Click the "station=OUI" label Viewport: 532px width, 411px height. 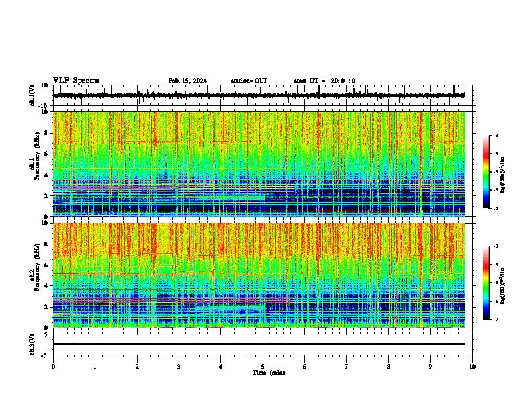tap(249, 81)
